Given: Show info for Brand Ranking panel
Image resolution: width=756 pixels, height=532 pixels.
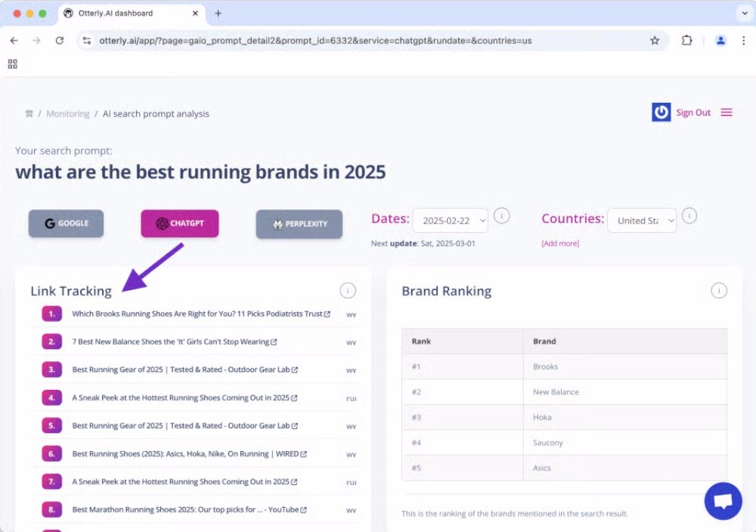Looking at the screenshot, I should tap(719, 291).
